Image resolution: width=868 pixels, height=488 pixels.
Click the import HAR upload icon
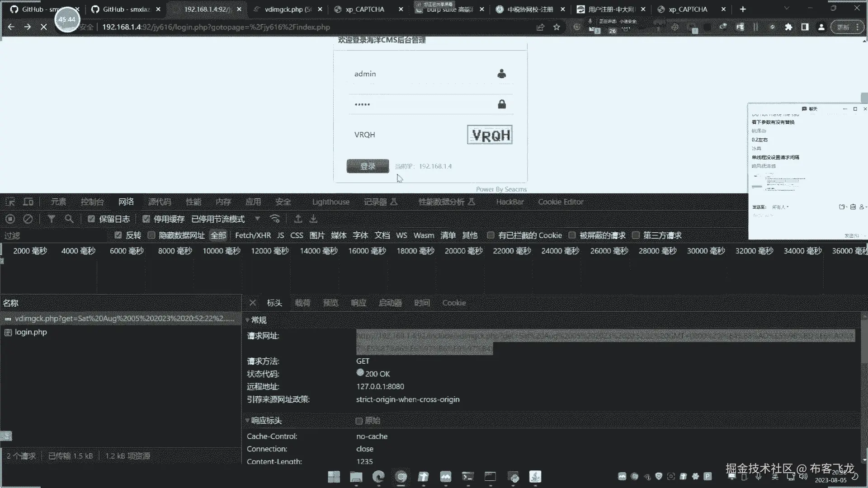298,219
